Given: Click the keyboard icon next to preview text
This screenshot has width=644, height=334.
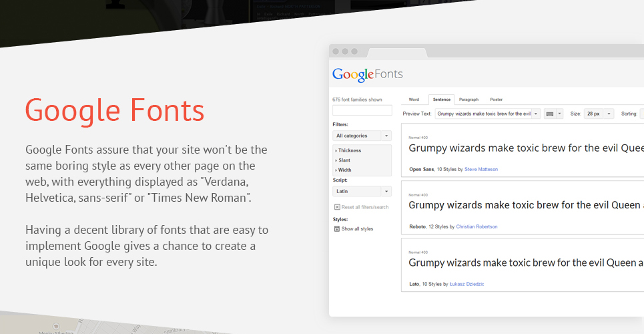Looking at the screenshot, I should [x=549, y=114].
